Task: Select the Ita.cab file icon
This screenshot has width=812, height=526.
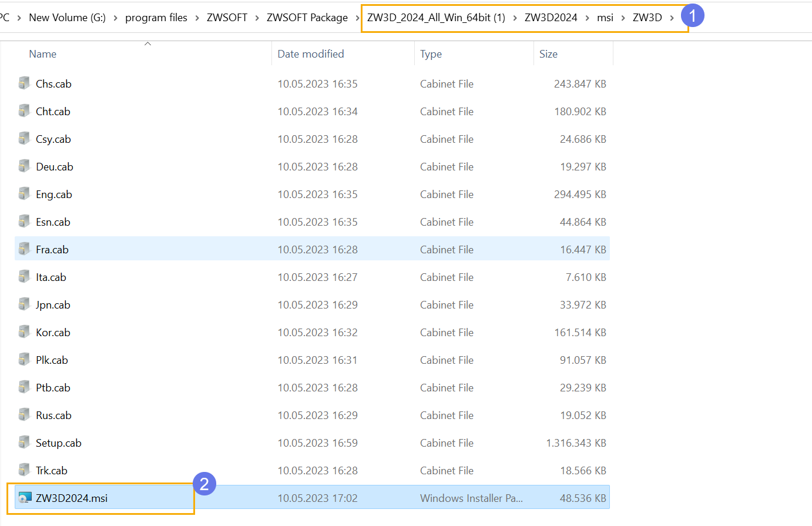Action: 24,277
